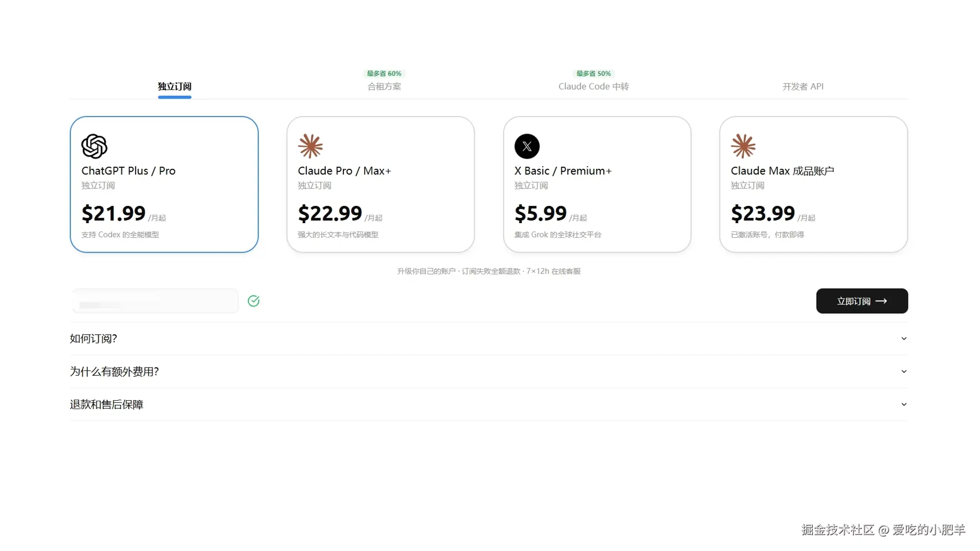Viewport: 980px width, 551px height.
Task: Choose the Claude Max 成品账户 plan card
Action: pyautogui.click(x=814, y=184)
